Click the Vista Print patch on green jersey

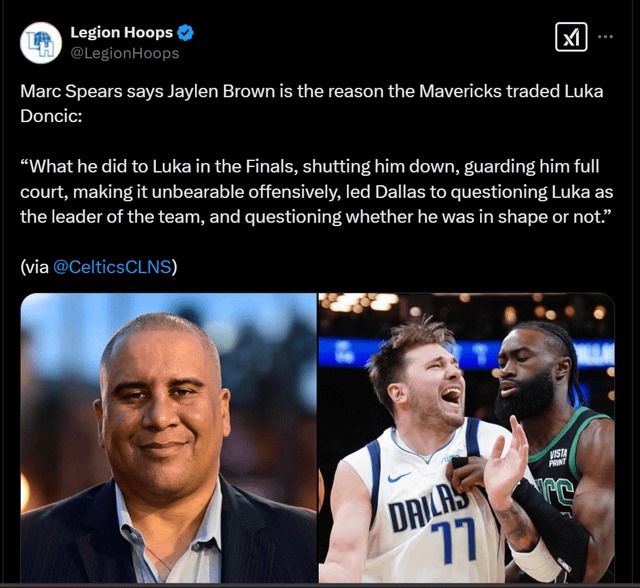(558, 457)
